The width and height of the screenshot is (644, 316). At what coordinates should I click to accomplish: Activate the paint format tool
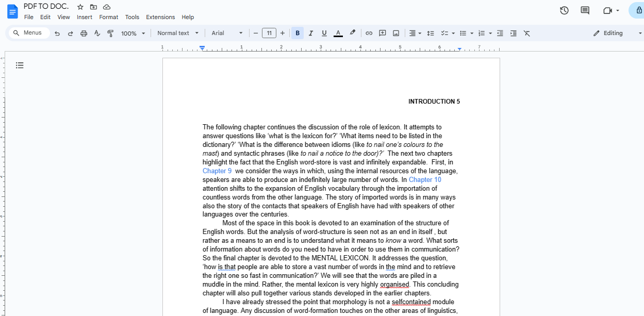[x=110, y=33]
